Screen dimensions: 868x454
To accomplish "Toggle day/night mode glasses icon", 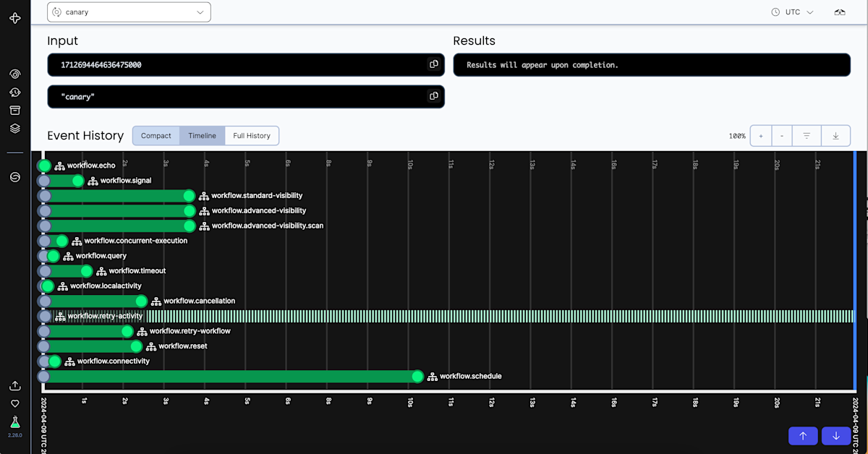I will pyautogui.click(x=840, y=12).
